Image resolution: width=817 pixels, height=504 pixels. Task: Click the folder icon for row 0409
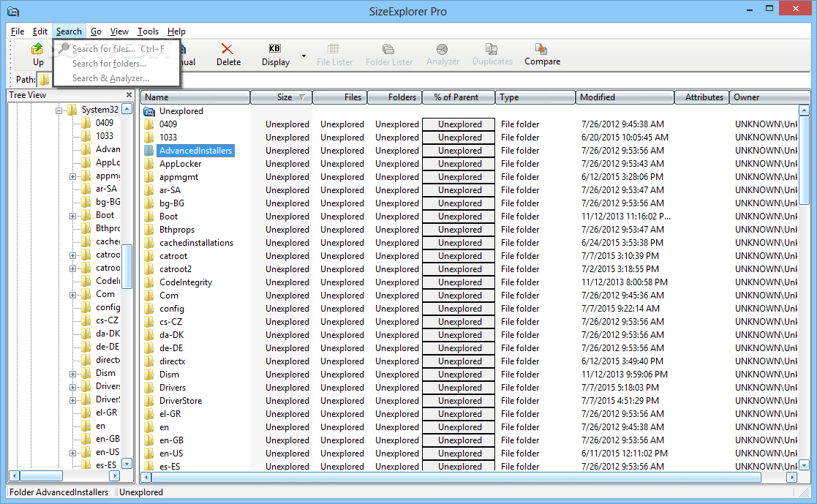[x=149, y=124]
